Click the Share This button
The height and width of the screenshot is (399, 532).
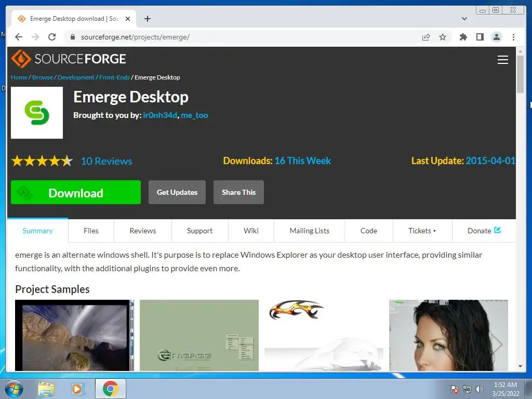tap(238, 192)
